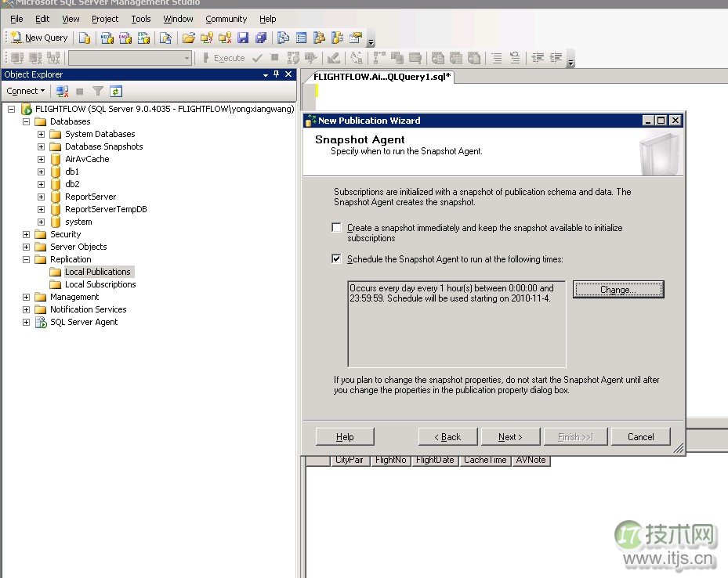Click the Filter funnel icon in Object Explorer

click(97, 92)
